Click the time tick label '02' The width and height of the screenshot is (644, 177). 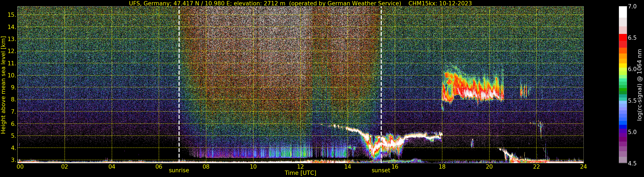click(x=65, y=166)
